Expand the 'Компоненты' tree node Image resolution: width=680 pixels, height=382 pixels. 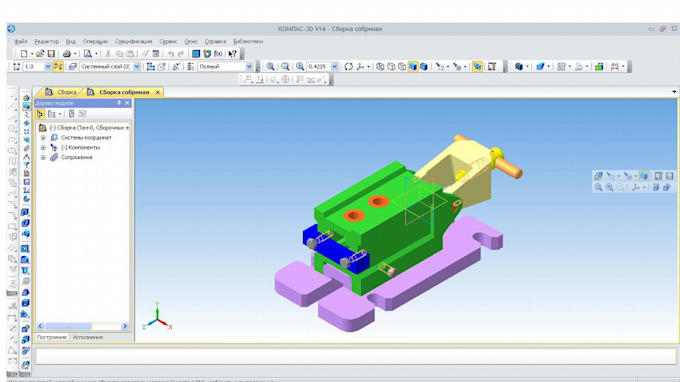click(x=43, y=147)
